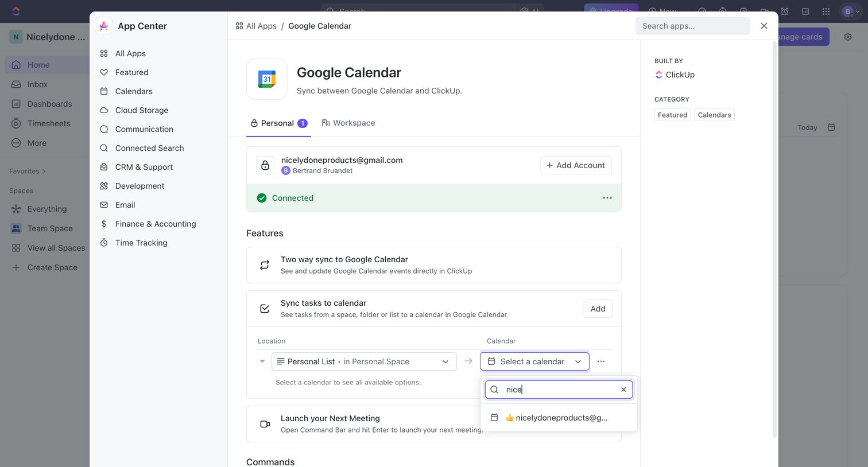This screenshot has width=868, height=467.
Task: Open Team Space in sidebar
Action: point(50,228)
